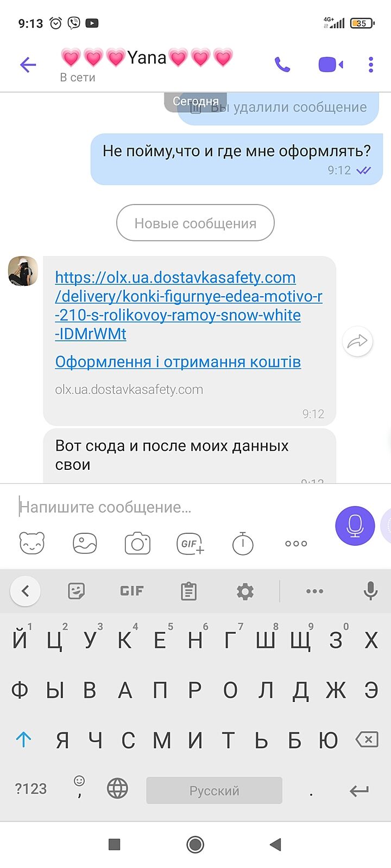Open "Оформлення і отримання коштів" link
The image size is (391, 868).
178,362
